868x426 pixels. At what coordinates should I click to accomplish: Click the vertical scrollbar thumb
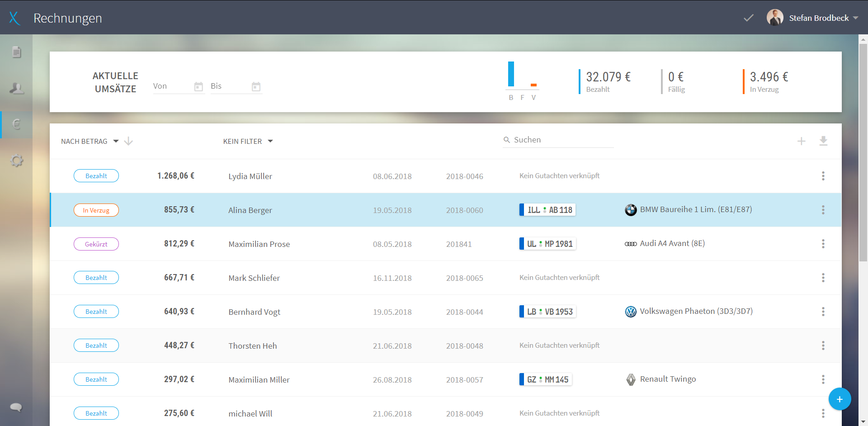pyautogui.click(x=863, y=152)
